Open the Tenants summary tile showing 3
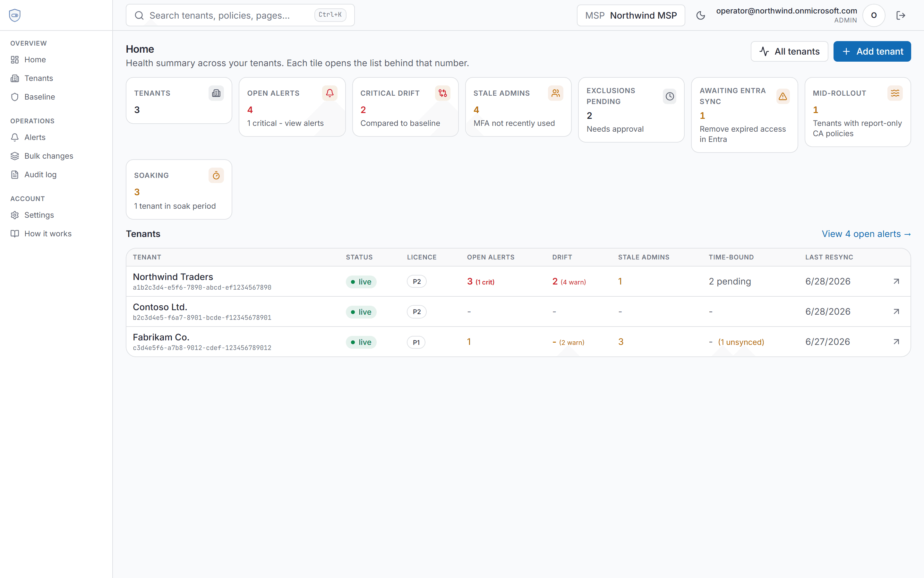 pyautogui.click(x=179, y=101)
